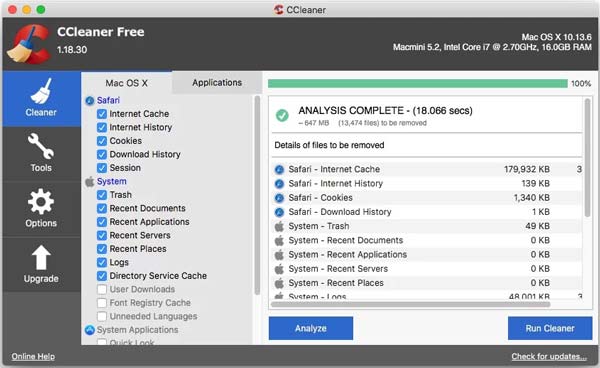Click the Run Cleaner button
Viewport: 600px width, 368px height.
[550, 328]
